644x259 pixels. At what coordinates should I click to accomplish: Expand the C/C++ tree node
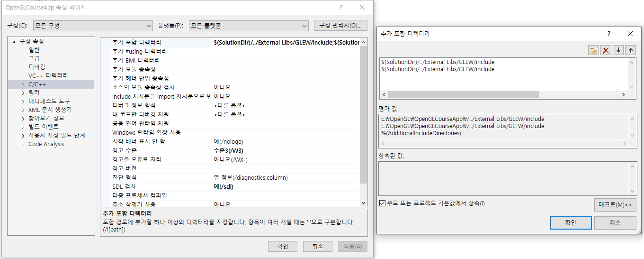pyautogui.click(x=23, y=84)
